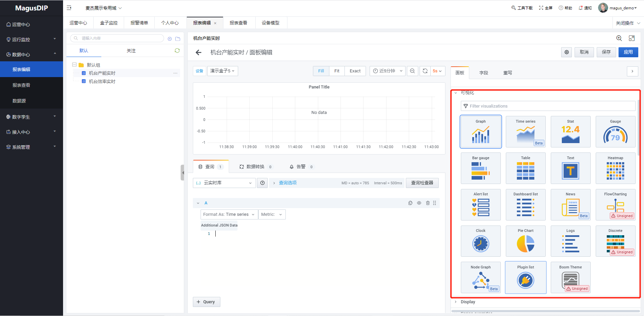Pick the Text visualization
This screenshot has width=644, height=316.
point(571,168)
